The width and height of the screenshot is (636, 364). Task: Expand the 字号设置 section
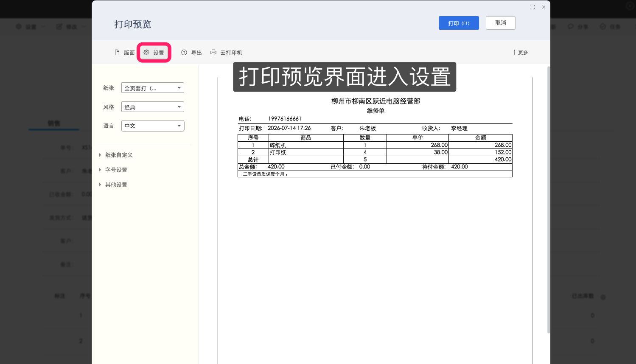113,170
